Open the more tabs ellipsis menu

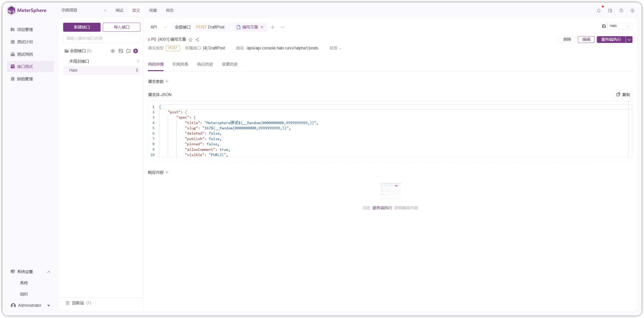[283, 27]
